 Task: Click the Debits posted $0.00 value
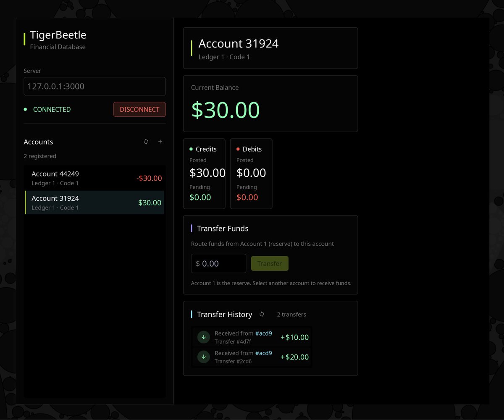tap(251, 173)
